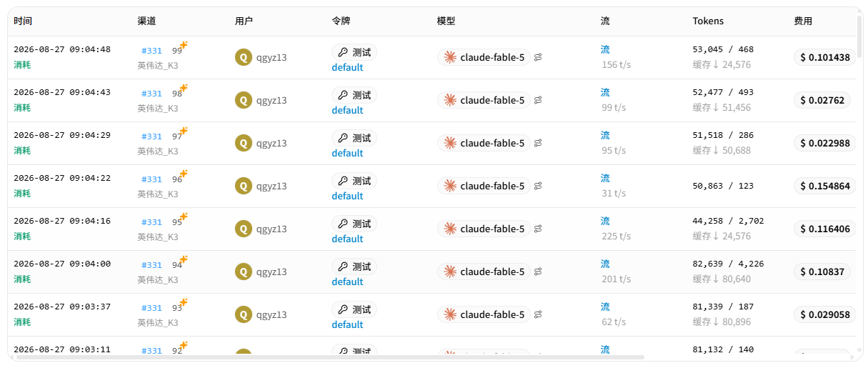Click the key icon in the 09:03:37 token
The width and height of the screenshot is (868, 368).
pyautogui.click(x=343, y=309)
